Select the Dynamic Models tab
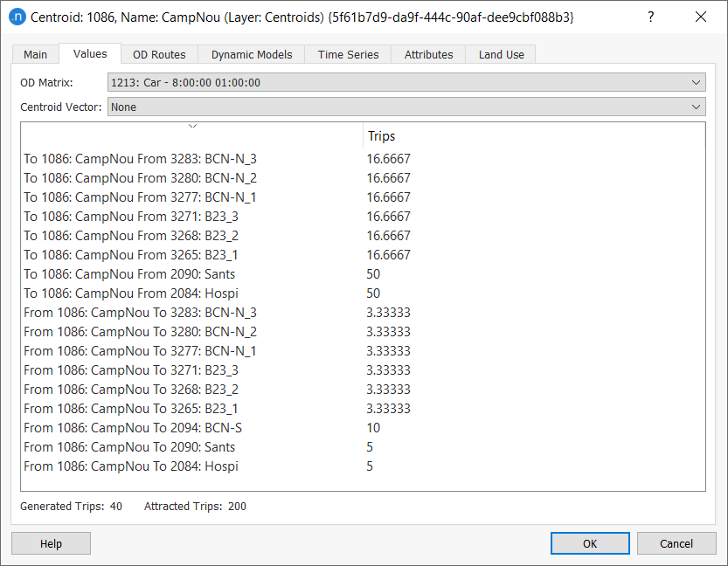 click(x=251, y=53)
